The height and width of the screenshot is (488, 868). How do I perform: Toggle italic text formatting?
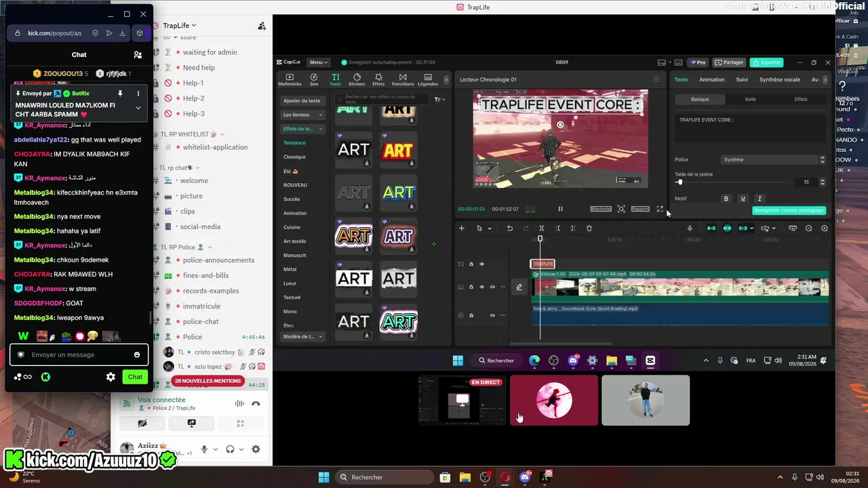(759, 199)
